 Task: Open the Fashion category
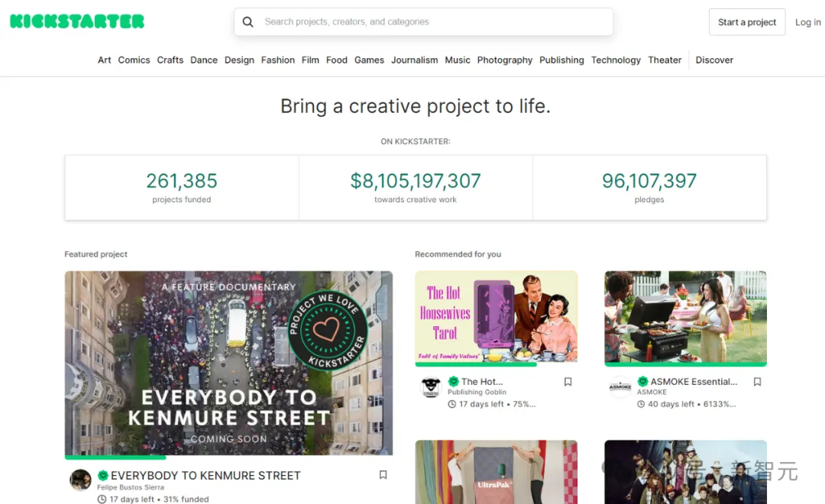(278, 60)
